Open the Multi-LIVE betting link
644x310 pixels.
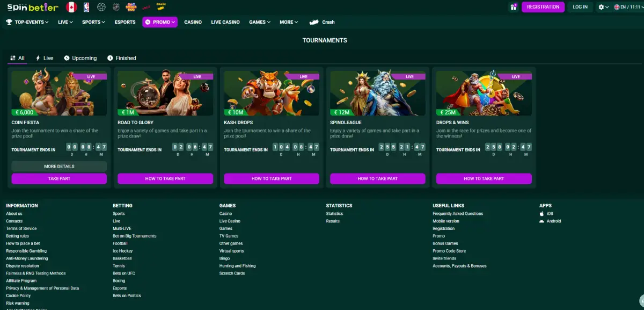(x=122, y=229)
